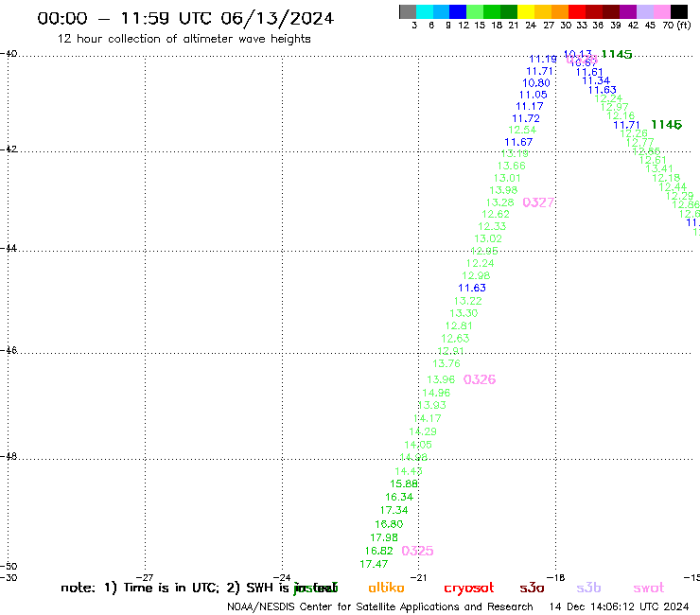This screenshot has height=615, width=700.
Task: Click the wave height value '16.82'
Action: coord(379,551)
